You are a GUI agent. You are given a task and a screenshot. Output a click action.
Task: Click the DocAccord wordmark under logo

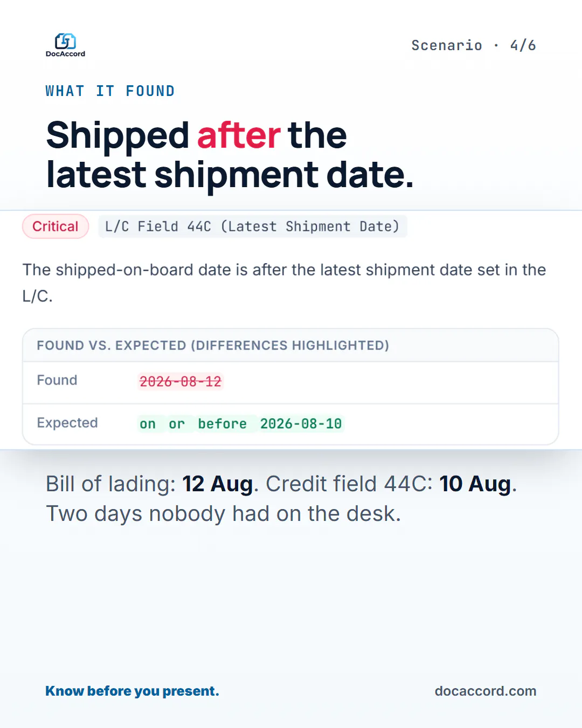tap(65, 54)
